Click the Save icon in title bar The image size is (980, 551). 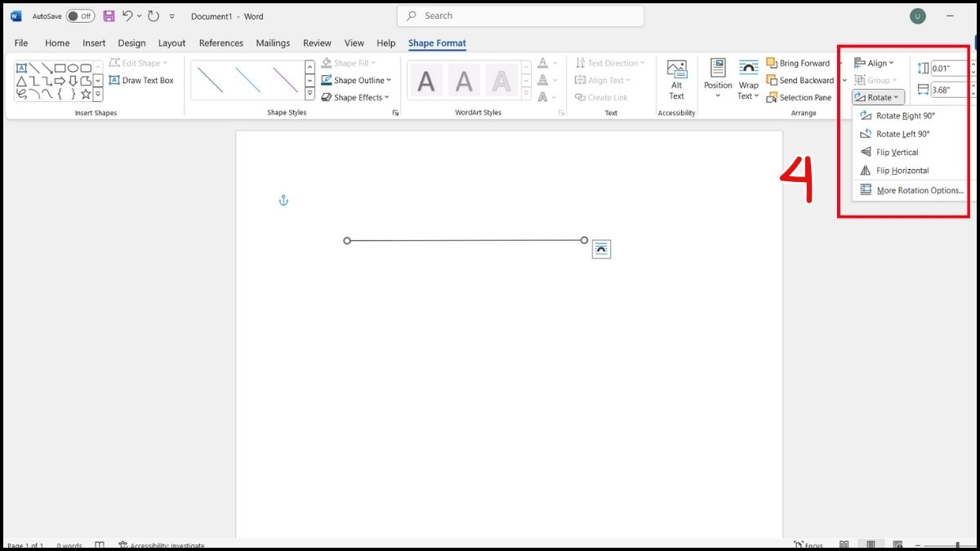pos(109,16)
